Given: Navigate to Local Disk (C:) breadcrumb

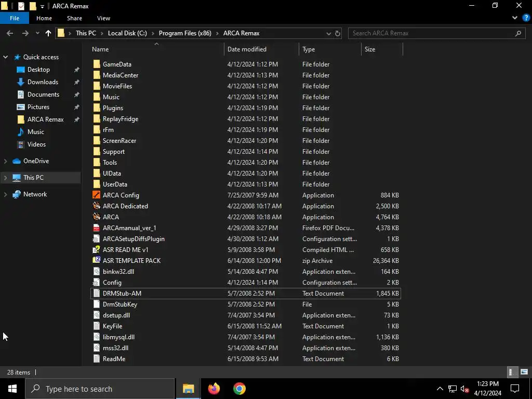Looking at the screenshot, I should 127,33.
